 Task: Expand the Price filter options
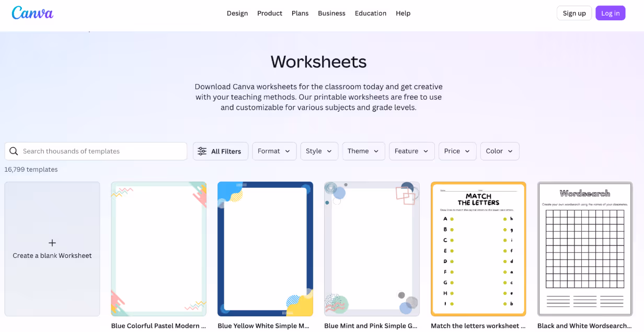tap(457, 151)
